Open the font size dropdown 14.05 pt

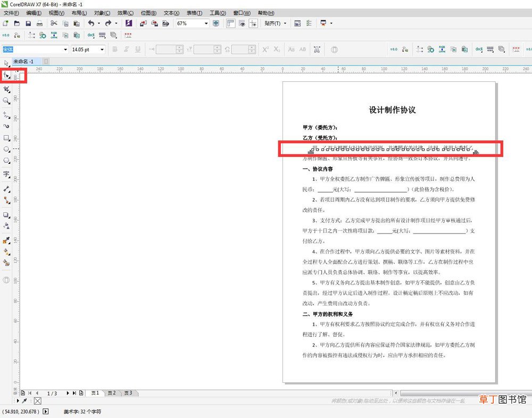tap(102, 49)
